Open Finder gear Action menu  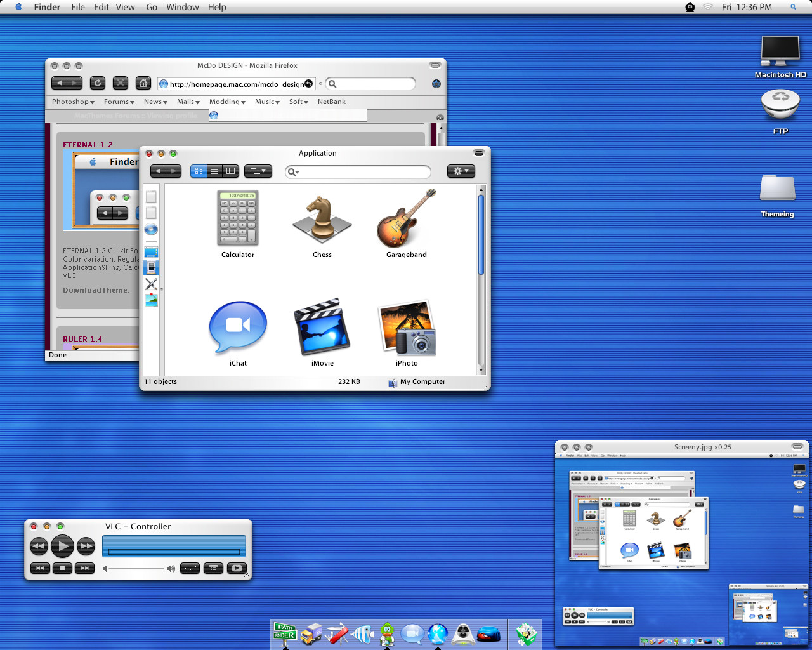(x=461, y=171)
